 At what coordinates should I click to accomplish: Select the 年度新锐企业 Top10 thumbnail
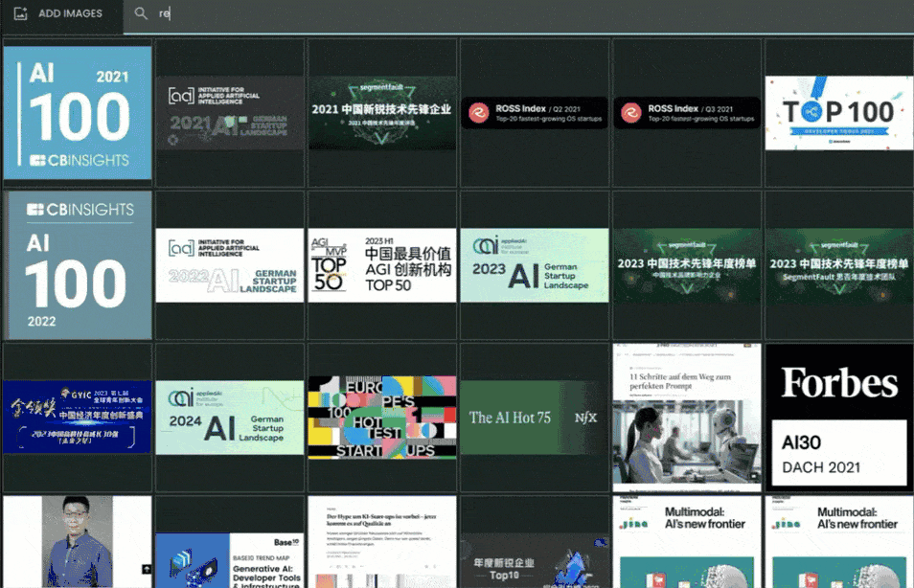point(535,560)
